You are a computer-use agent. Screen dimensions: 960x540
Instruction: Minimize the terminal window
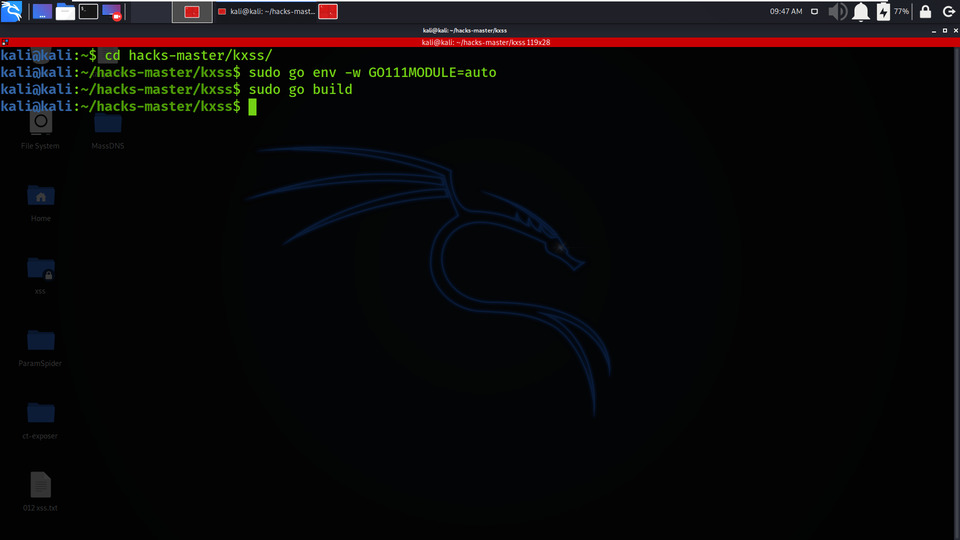pyautogui.click(x=934, y=31)
